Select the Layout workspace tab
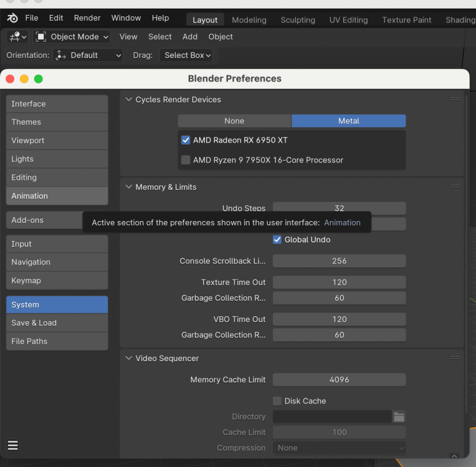476x467 pixels. 205,20
